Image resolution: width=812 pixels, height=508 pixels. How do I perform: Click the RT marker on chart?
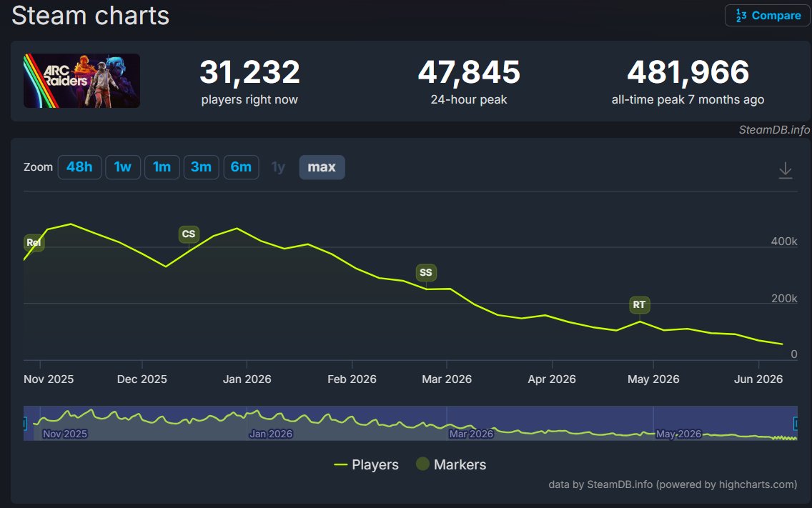639,304
